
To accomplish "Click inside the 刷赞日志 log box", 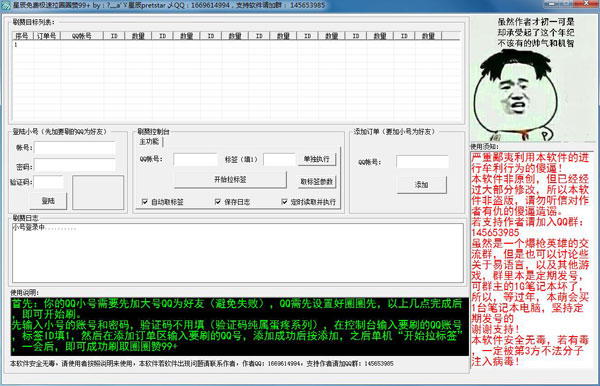I will point(238,253).
